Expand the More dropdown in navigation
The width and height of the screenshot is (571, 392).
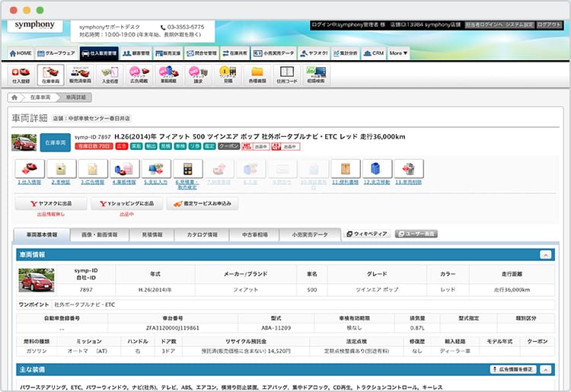[399, 53]
